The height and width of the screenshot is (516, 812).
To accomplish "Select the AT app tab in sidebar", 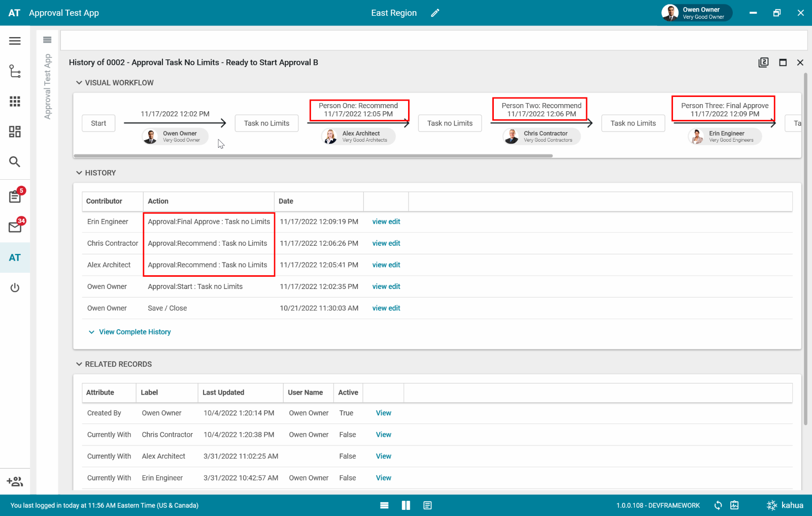I will pyautogui.click(x=15, y=258).
